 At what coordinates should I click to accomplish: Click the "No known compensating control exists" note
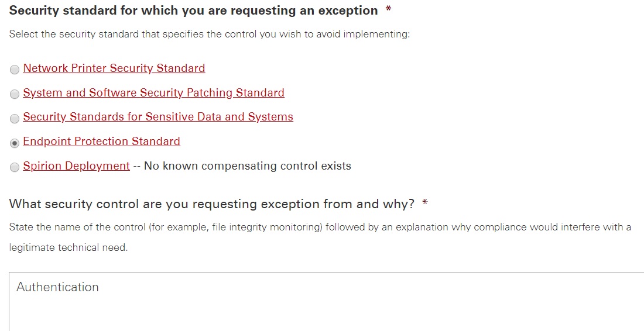click(x=247, y=166)
